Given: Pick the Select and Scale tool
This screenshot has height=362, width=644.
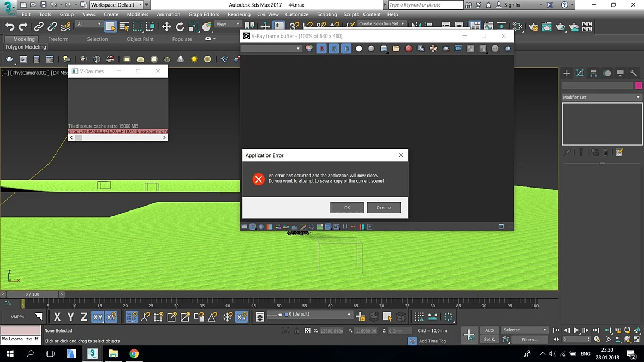Looking at the screenshot, I should (193, 27).
